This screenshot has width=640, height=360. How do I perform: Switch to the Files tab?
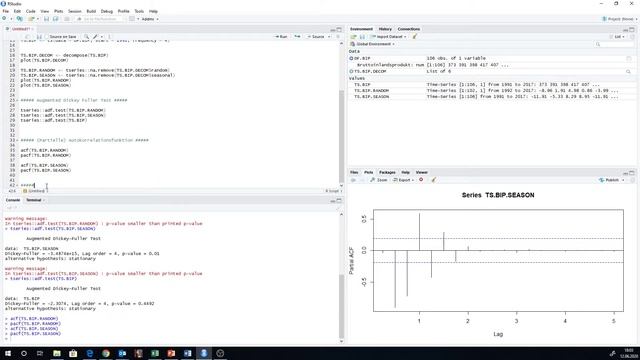(354, 172)
